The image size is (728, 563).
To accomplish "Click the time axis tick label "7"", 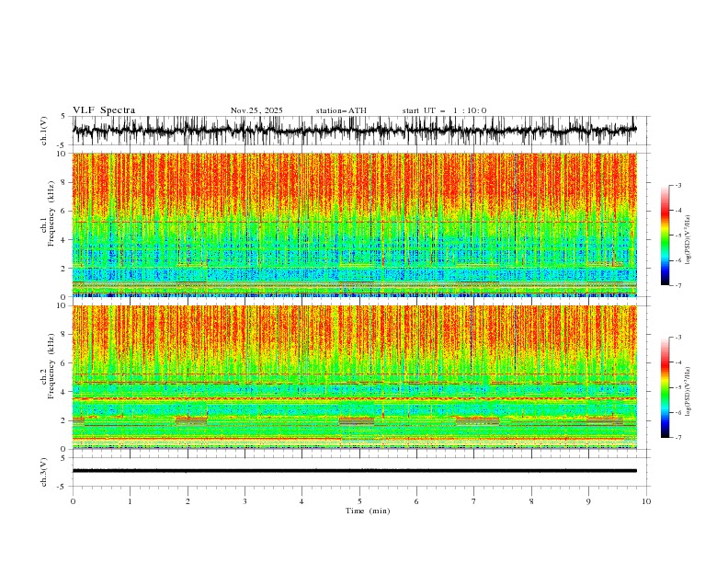I will pyautogui.click(x=474, y=501).
